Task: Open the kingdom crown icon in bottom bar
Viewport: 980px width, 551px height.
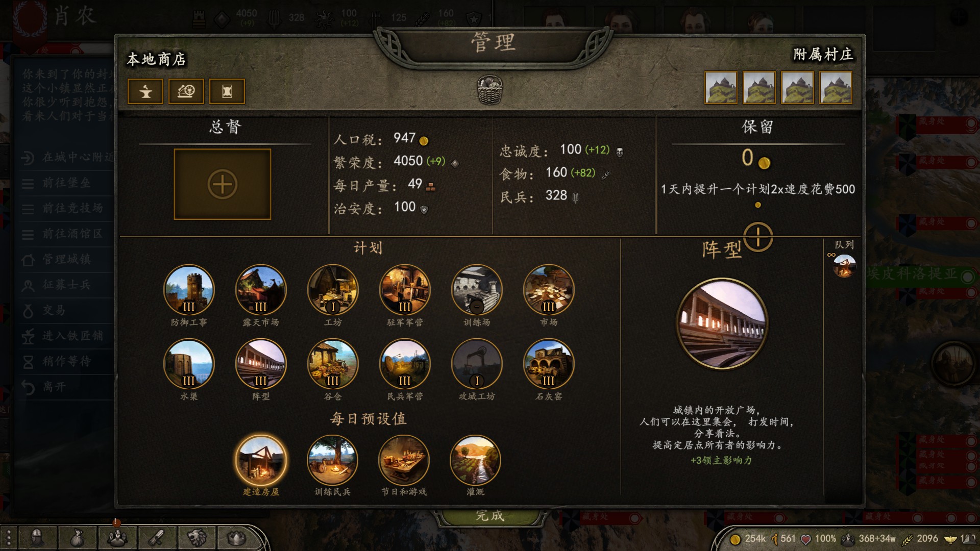Action: pos(236,537)
